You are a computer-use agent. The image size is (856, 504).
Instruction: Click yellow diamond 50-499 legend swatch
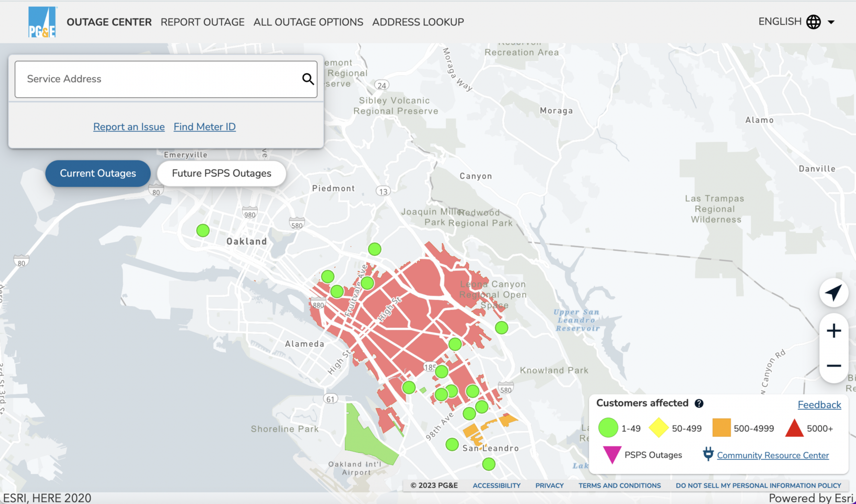(658, 428)
